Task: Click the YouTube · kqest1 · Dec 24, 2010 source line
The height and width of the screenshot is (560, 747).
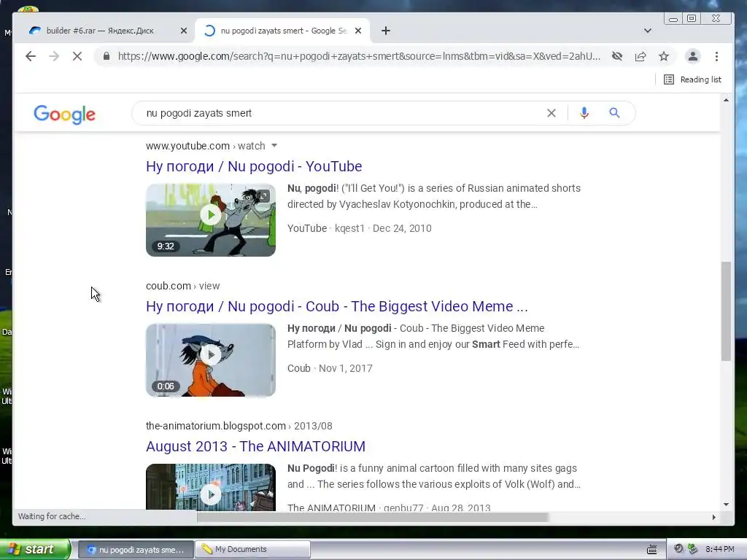Action: pos(359,228)
